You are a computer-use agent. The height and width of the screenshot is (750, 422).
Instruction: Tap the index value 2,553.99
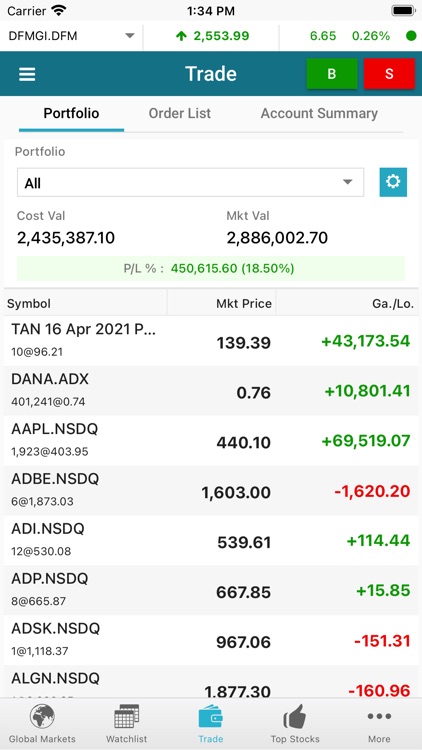(221, 36)
